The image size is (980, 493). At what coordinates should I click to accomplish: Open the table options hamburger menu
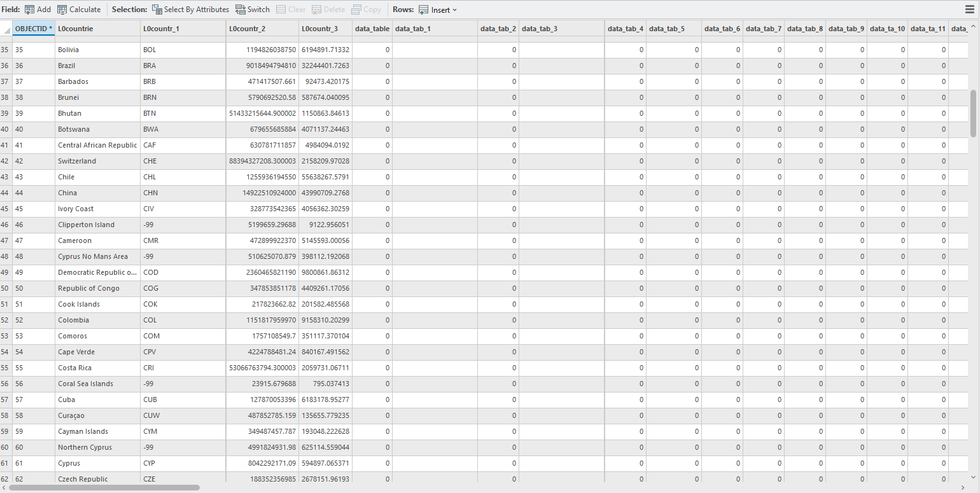(970, 9)
